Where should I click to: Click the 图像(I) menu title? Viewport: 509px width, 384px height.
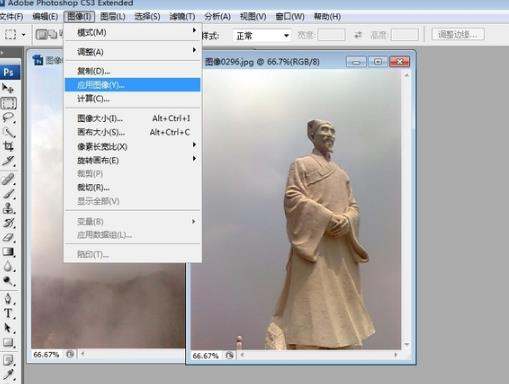tap(79, 16)
